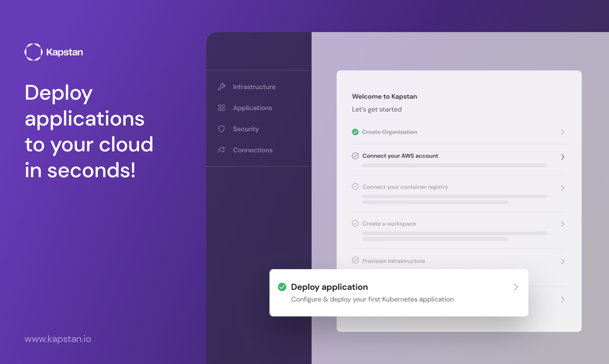Check the Connect your AWS account circle
This screenshot has height=364, width=609.
[x=355, y=156]
